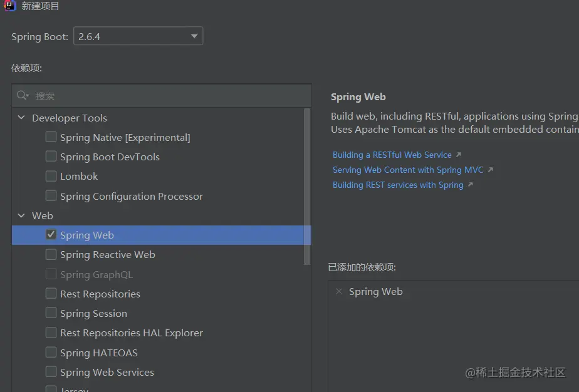Open Serving Web Content with Spring MVC link
Image resolution: width=579 pixels, height=392 pixels.
[x=408, y=170]
